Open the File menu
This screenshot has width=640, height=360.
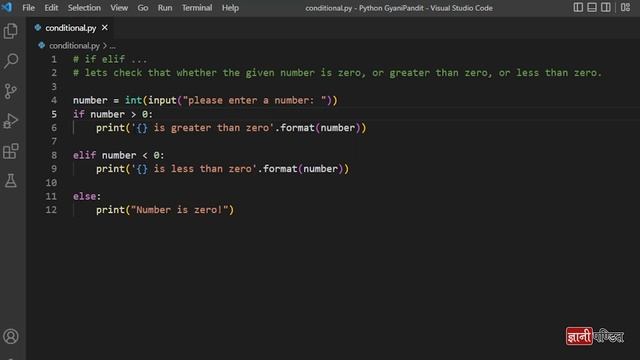tap(28, 8)
